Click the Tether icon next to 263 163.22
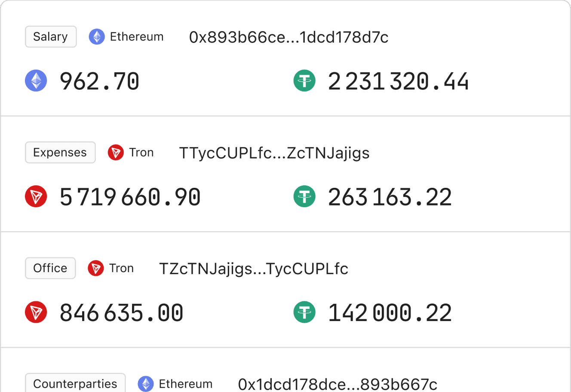This screenshot has height=392, width=571. [304, 196]
